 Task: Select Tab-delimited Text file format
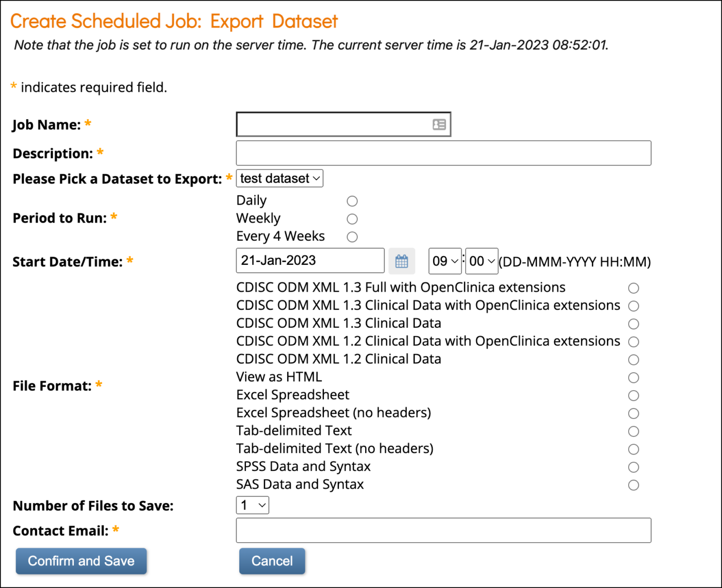(633, 431)
